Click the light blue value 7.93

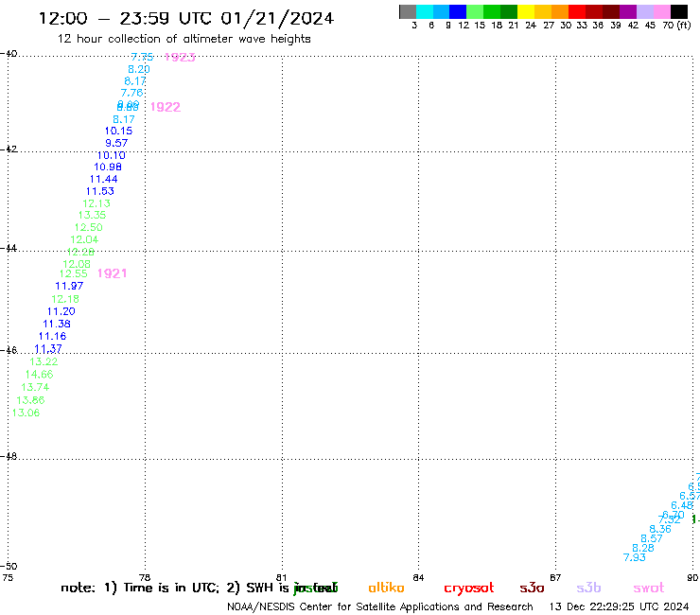(x=635, y=557)
